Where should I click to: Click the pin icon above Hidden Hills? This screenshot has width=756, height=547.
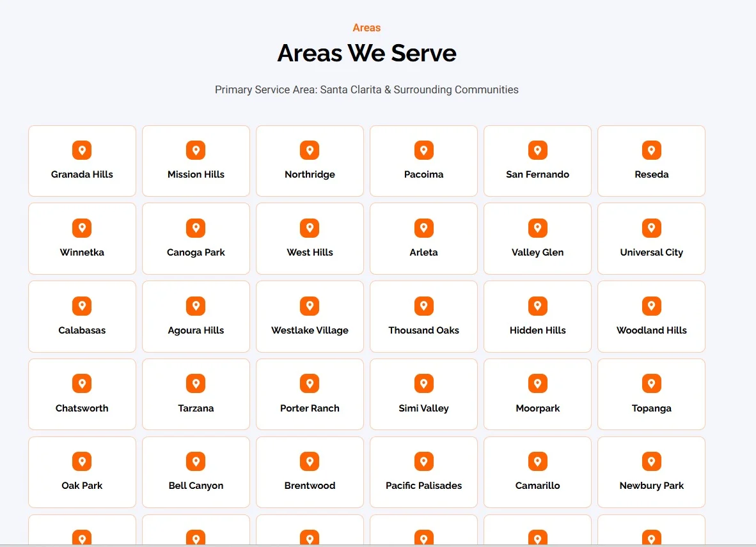pyautogui.click(x=538, y=305)
